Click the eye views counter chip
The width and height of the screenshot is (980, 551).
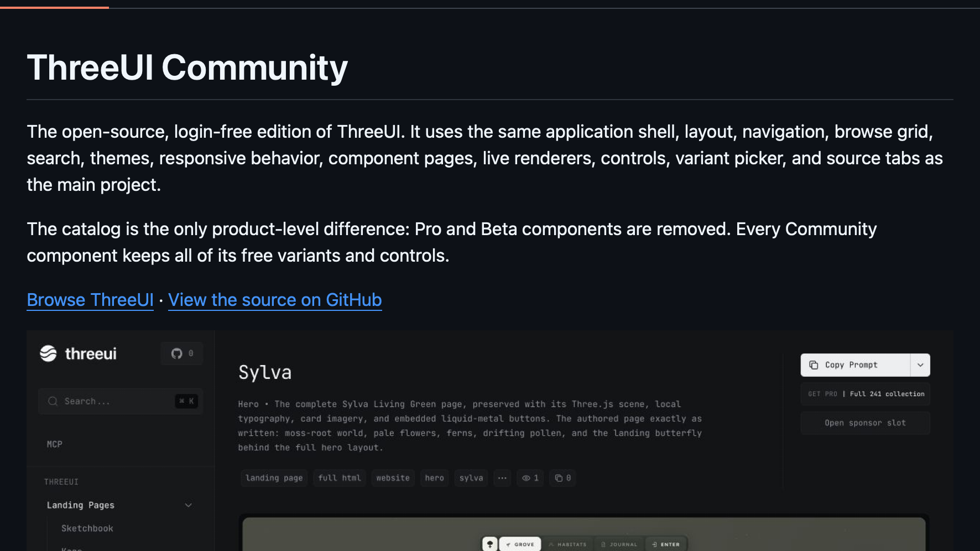pyautogui.click(x=530, y=478)
